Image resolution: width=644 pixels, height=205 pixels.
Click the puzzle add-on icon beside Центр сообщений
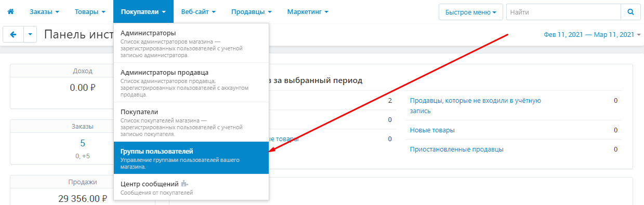click(185, 184)
